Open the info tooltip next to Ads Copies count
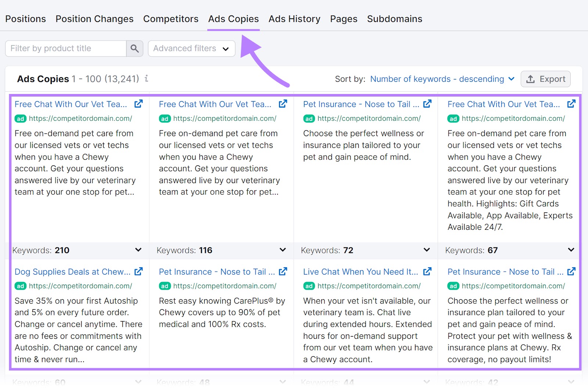588x391 pixels. tap(147, 79)
